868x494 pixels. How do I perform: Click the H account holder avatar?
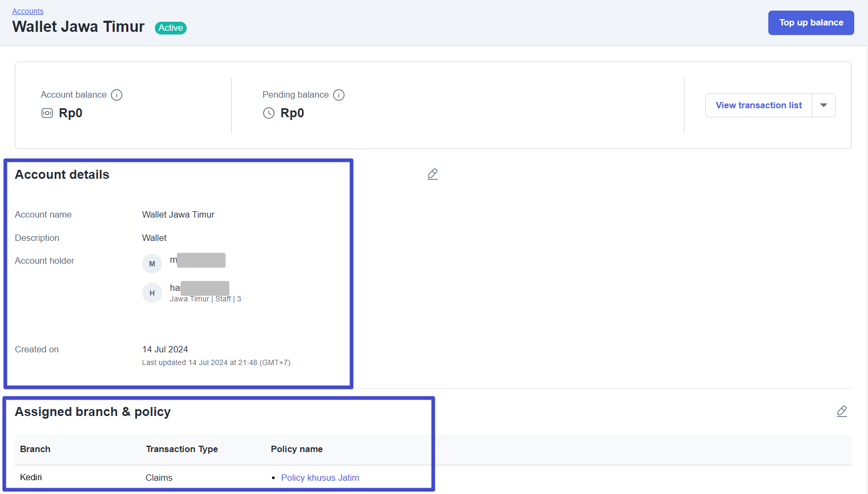tap(152, 293)
